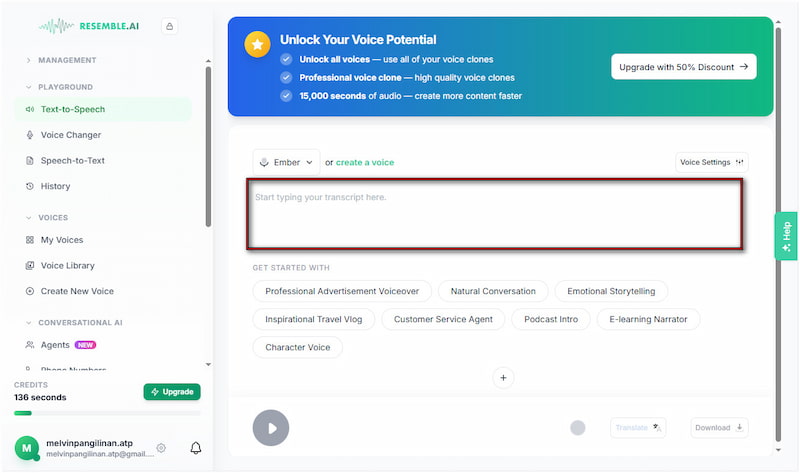800x473 pixels.
Task: Open Voice Settings panel
Action: point(711,162)
